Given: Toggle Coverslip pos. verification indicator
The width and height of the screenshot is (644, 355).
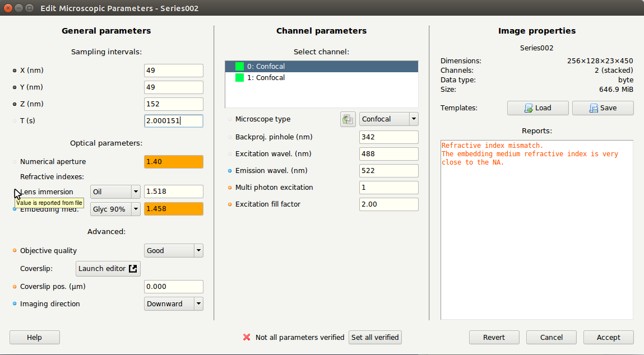Looking at the screenshot, I should (x=15, y=287).
